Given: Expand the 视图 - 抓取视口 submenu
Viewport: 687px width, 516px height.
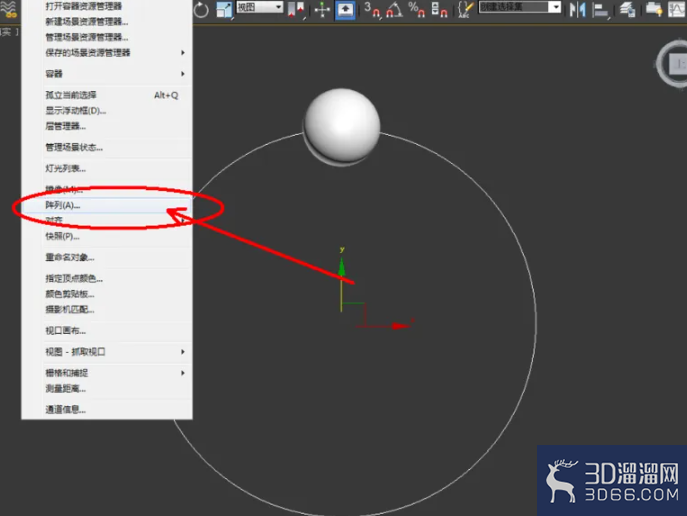Looking at the screenshot, I should click(107, 352).
